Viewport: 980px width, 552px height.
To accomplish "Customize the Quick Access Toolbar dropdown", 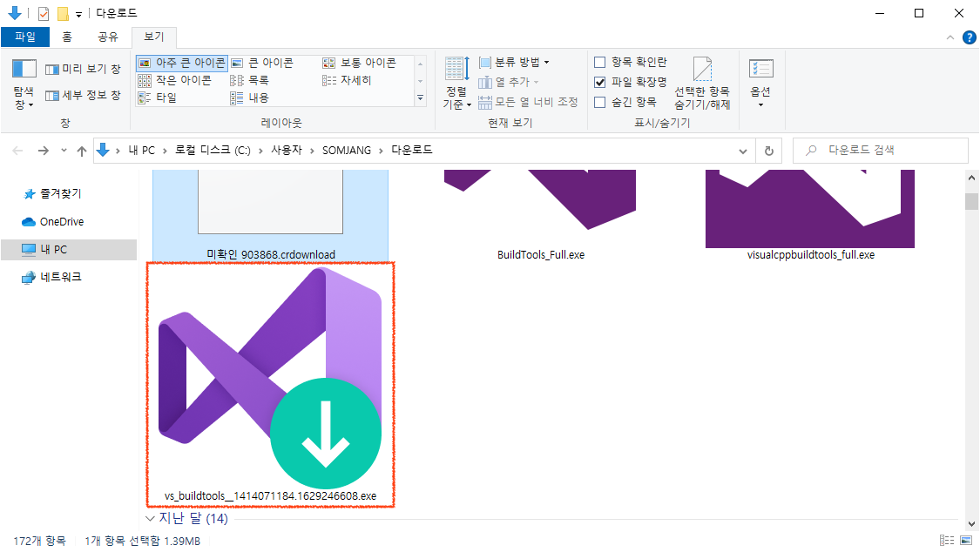I will tap(78, 14).
